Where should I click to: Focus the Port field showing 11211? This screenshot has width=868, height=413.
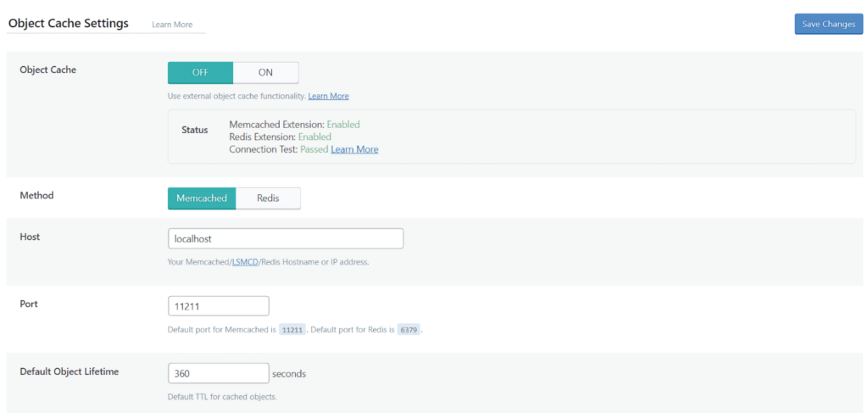219,305
